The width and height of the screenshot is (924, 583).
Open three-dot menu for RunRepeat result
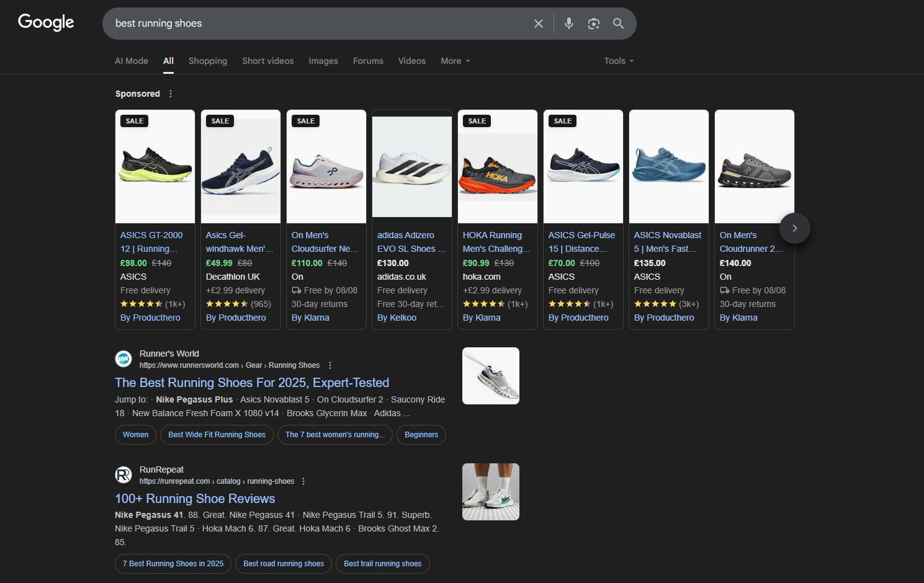[x=303, y=481]
